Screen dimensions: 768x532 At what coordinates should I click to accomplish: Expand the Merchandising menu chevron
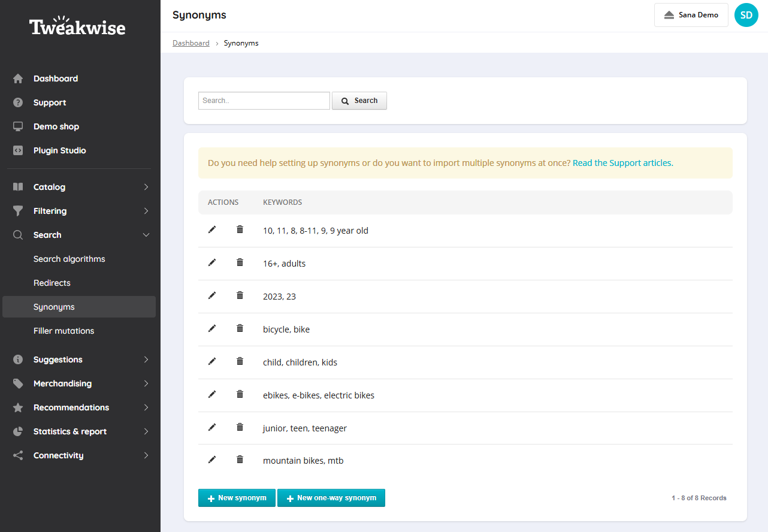[x=146, y=383]
